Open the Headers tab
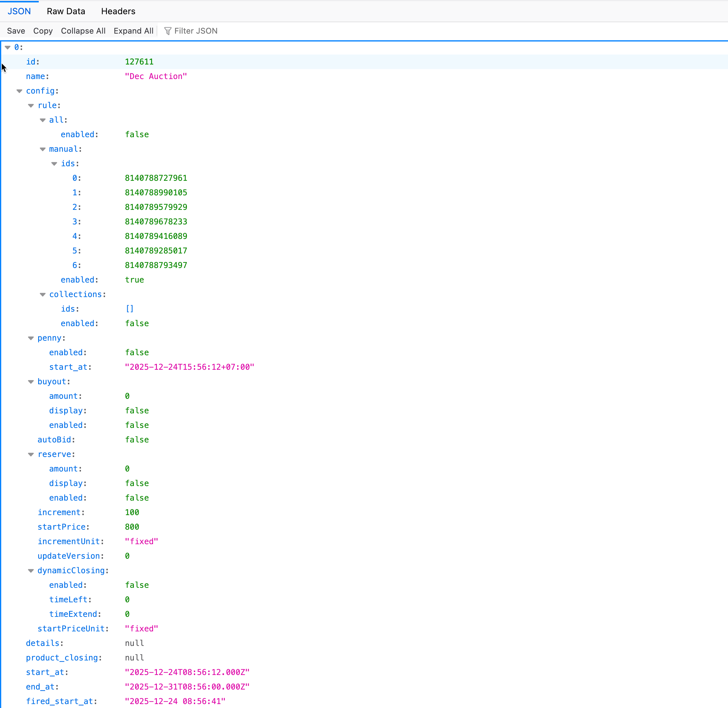This screenshot has width=728, height=708. click(118, 11)
